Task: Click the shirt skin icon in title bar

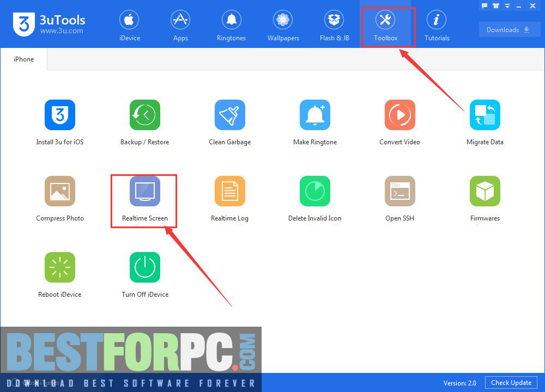Action: [x=496, y=5]
